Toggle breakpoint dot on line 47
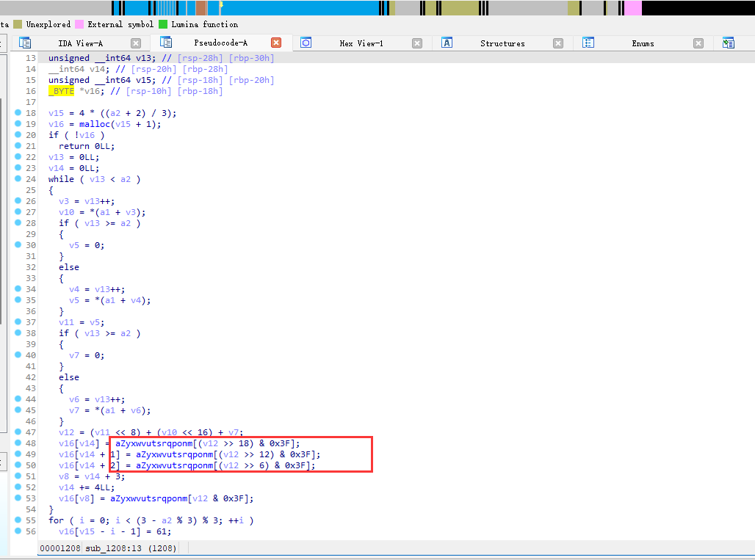This screenshot has height=560, width=755. [18, 432]
